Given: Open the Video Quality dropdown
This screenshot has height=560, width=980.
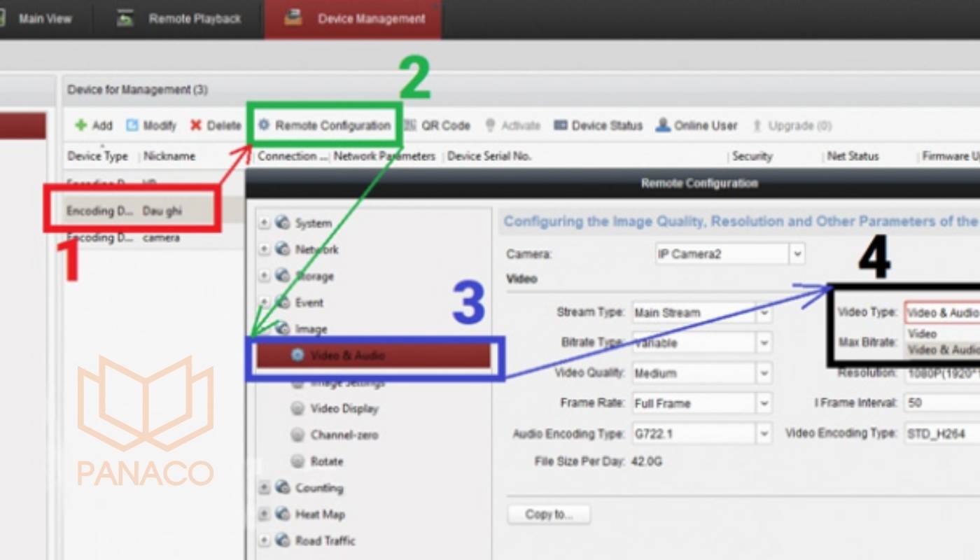Looking at the screenshot, I should point(764,373).
